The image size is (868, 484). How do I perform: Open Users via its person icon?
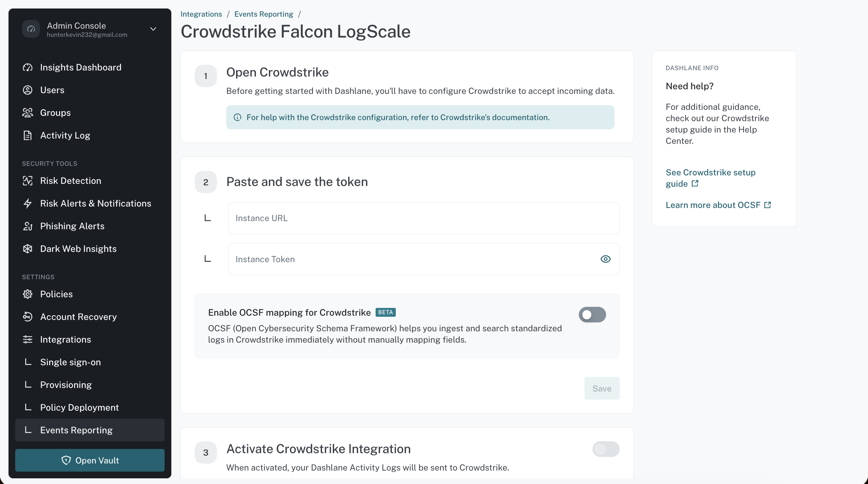tap(28, 90)
